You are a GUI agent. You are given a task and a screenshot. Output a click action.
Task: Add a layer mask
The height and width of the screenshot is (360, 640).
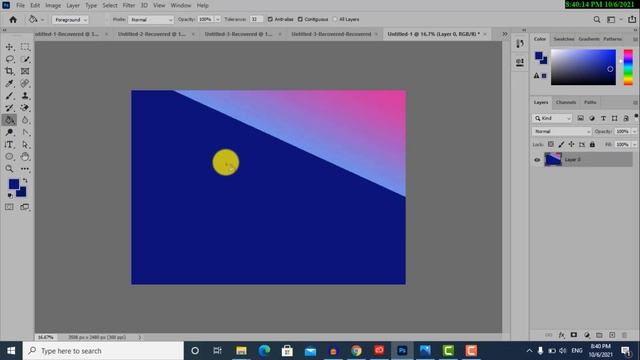[x=574, y=335]
